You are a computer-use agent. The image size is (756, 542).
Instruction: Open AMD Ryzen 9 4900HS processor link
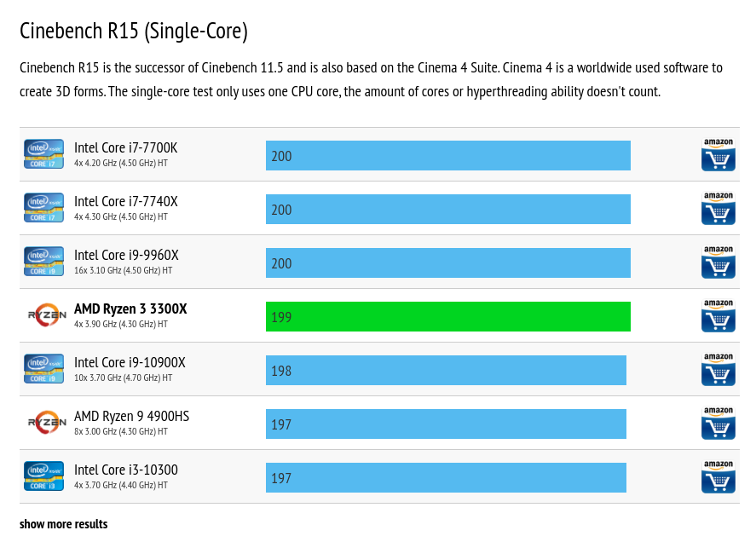[x=131, y=417]
